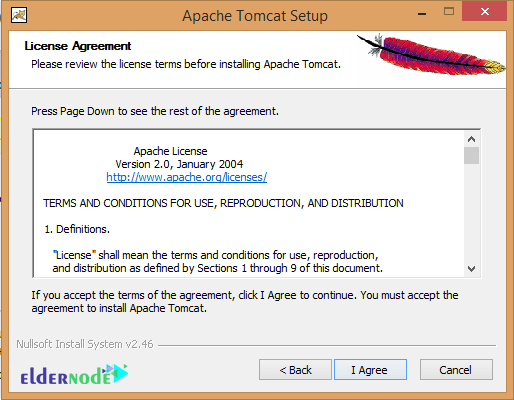Click the Eldernode logo

coord(74,375)
